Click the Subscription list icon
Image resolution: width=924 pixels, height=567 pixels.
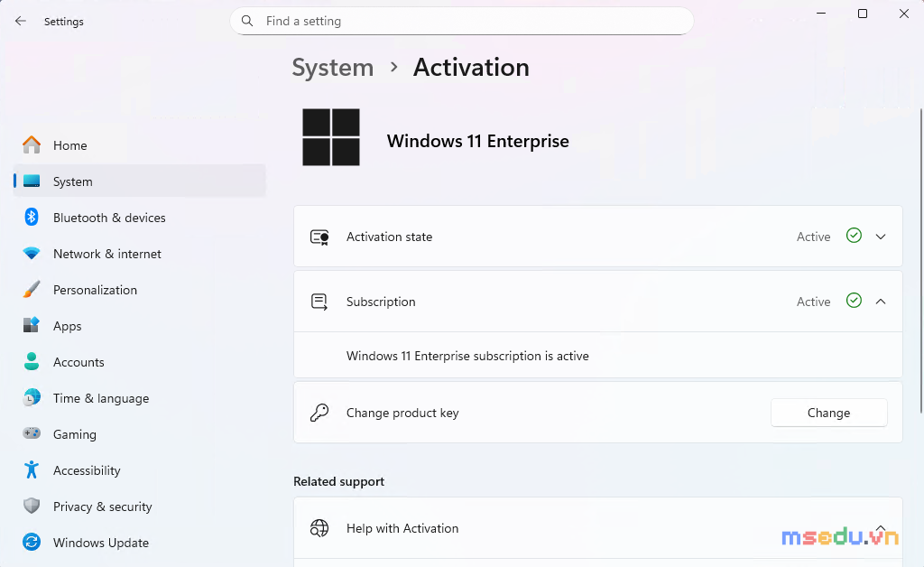[319, 302]
